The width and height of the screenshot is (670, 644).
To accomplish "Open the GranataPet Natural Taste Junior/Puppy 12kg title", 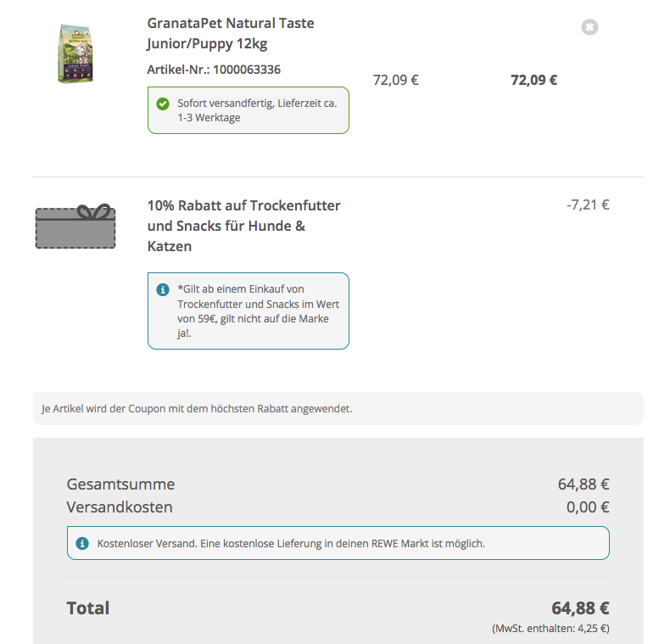I will tap(231, 34).
